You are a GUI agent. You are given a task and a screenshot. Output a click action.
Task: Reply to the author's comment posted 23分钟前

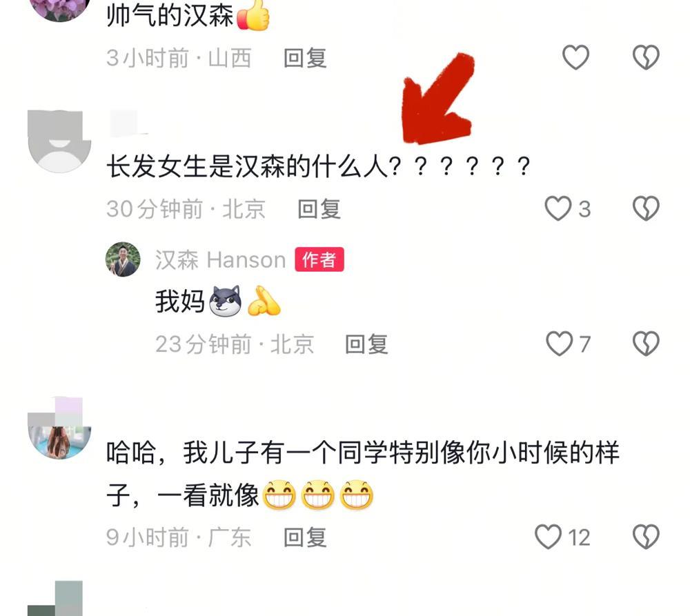tap(366, 344)
